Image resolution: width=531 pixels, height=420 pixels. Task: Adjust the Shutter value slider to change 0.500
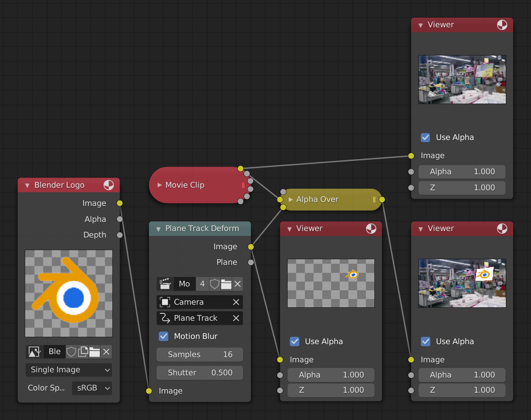point(200,372)
